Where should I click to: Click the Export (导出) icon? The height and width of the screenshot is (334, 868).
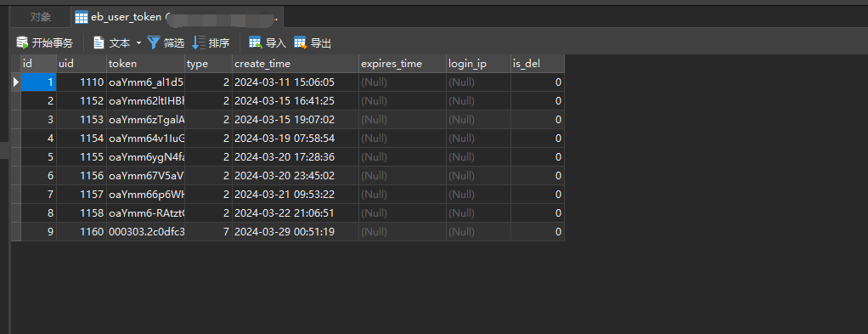[300, 42]
